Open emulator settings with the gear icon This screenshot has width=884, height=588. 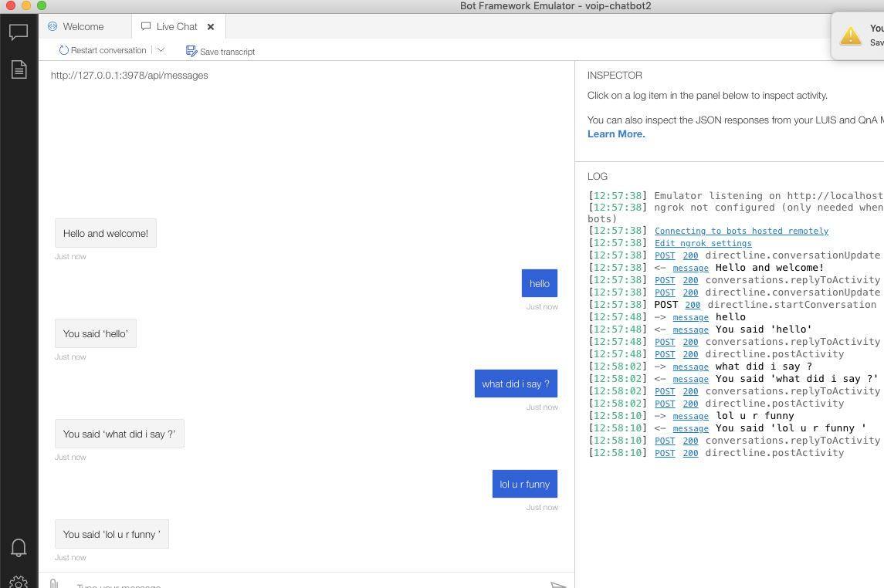[19, 582]
